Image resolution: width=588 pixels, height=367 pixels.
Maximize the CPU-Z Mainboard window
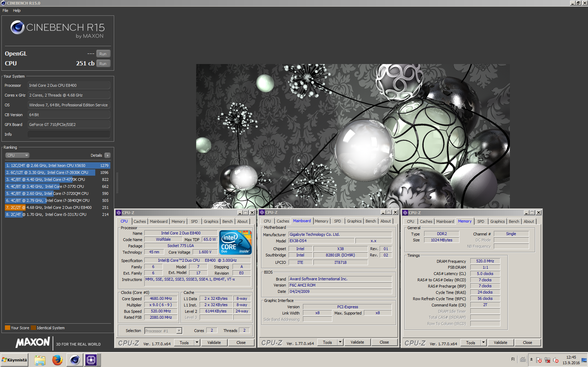click(x=389, y=212)
